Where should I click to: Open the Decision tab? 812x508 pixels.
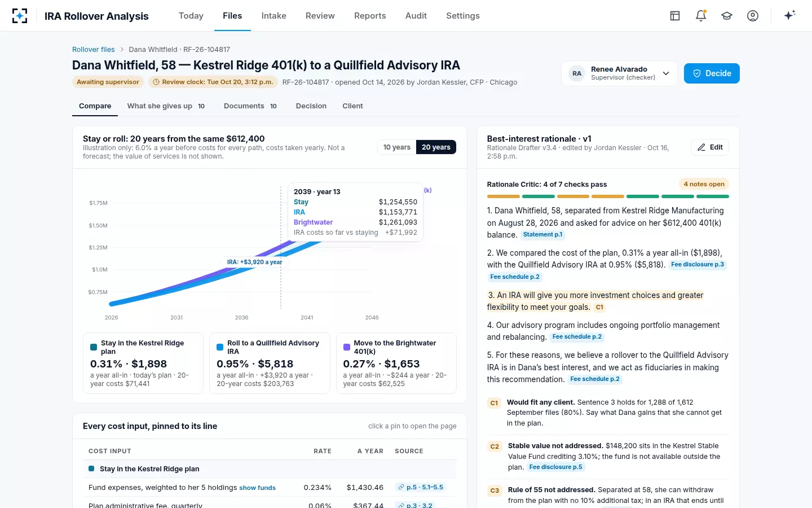(x=311, y=106)
